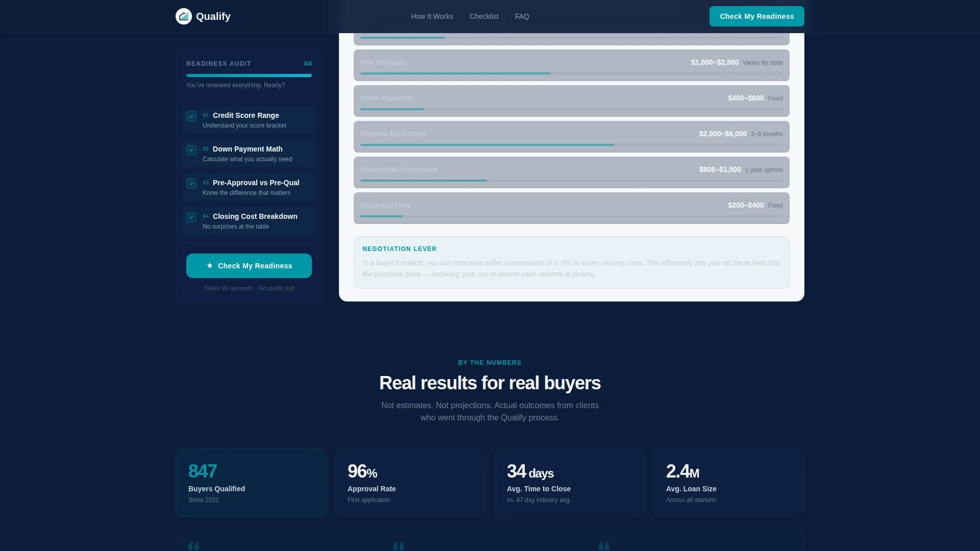Toggle the Closing Cost Breakdown checkbox
The image size is (980, 551).
tap(191, 217)
